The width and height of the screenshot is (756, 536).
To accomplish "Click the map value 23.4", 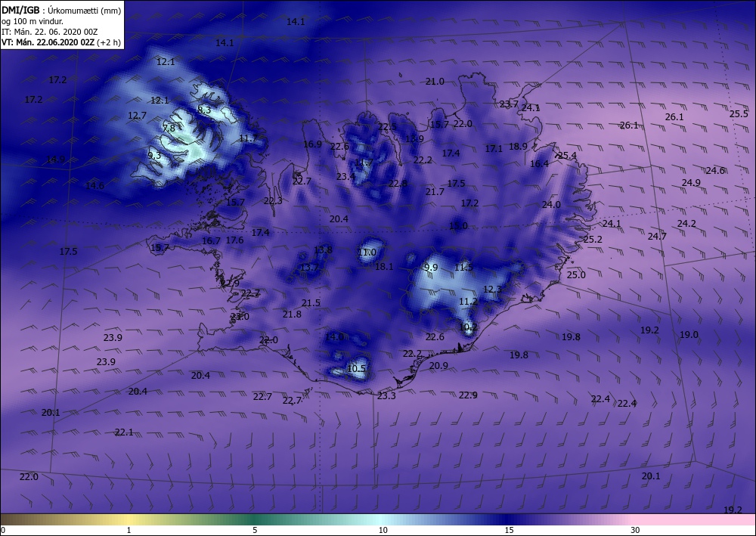I will pos(345,177).
